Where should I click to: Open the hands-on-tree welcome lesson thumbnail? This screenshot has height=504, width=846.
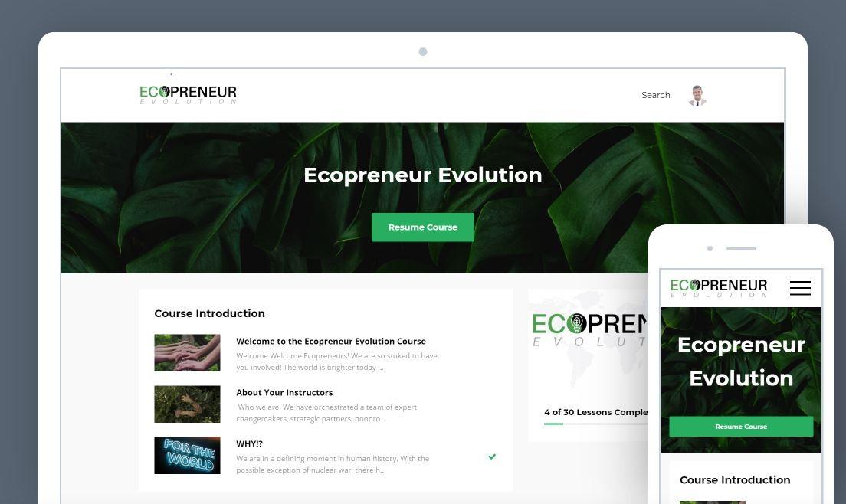click(187, 352)
